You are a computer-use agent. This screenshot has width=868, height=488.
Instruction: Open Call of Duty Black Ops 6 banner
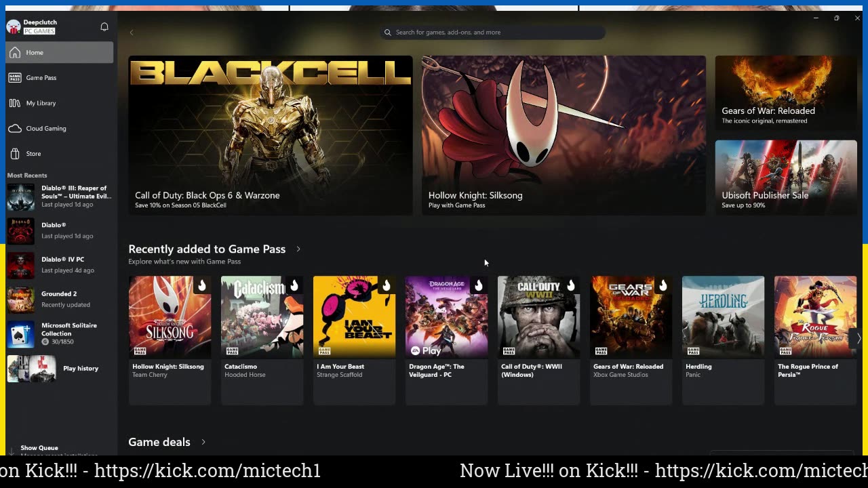[x=270, y=136]
